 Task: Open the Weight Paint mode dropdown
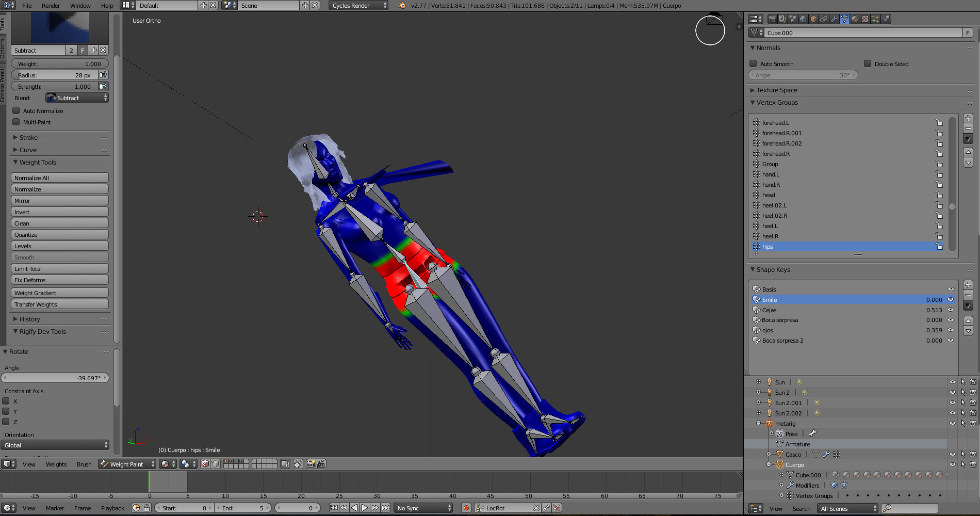click(x=127, y=464)
